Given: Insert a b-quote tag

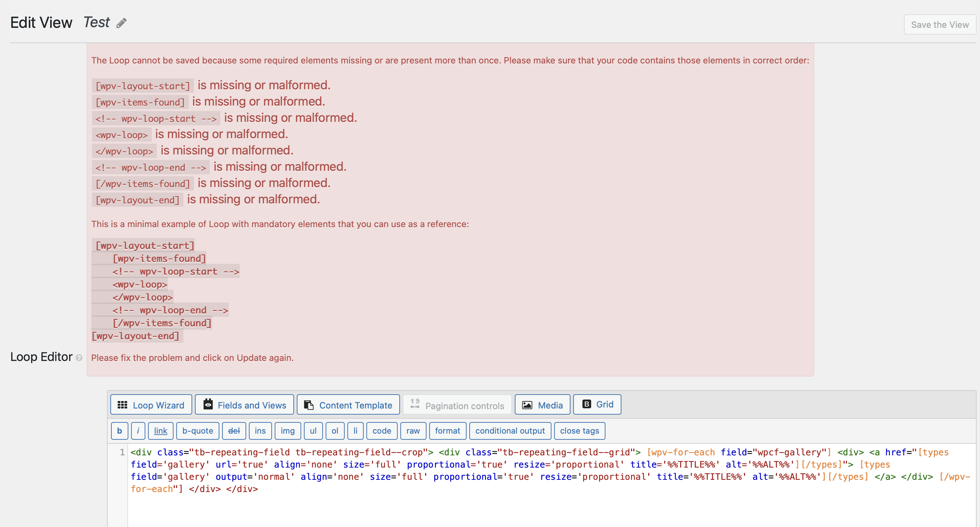Looking at the screenshot, I should (197, 431).
